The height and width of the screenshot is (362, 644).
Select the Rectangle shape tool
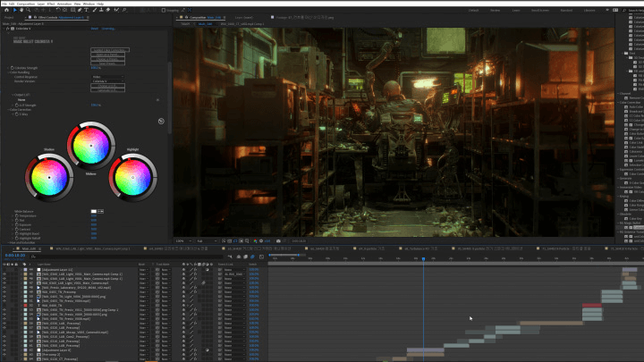[72, 10]
